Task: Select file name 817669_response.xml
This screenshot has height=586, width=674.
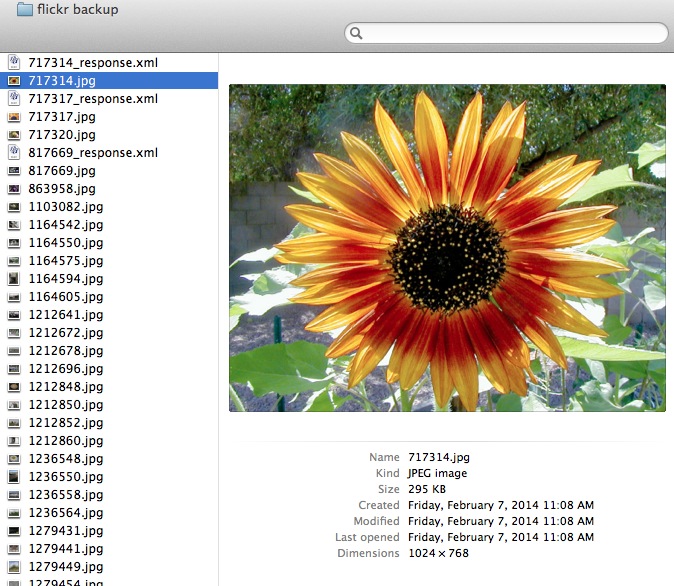Action: point(93,153)
